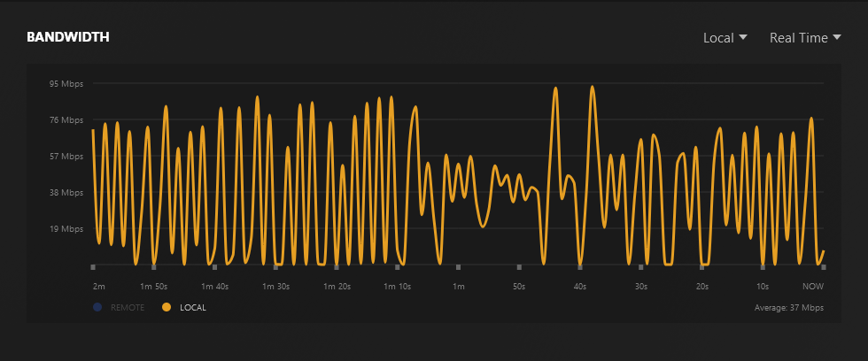This screenshot has height=361, width=868.
Task: Select the 1m 20s timeline marker
Action: (337, 267)
